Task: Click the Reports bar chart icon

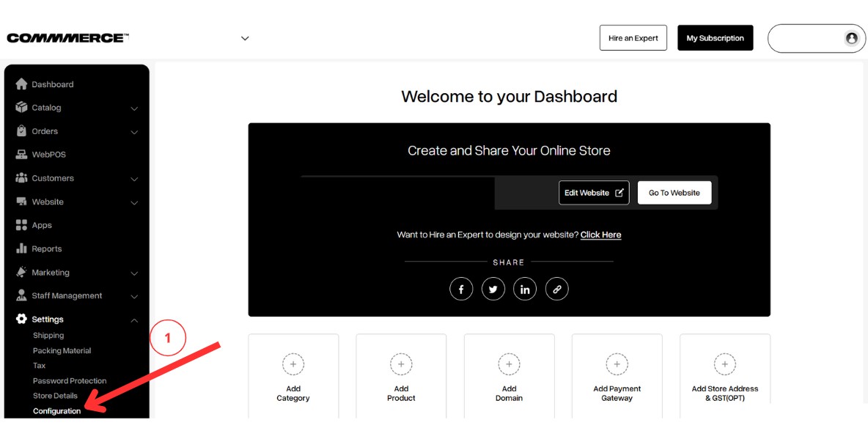Action: (x=21, y=248)
